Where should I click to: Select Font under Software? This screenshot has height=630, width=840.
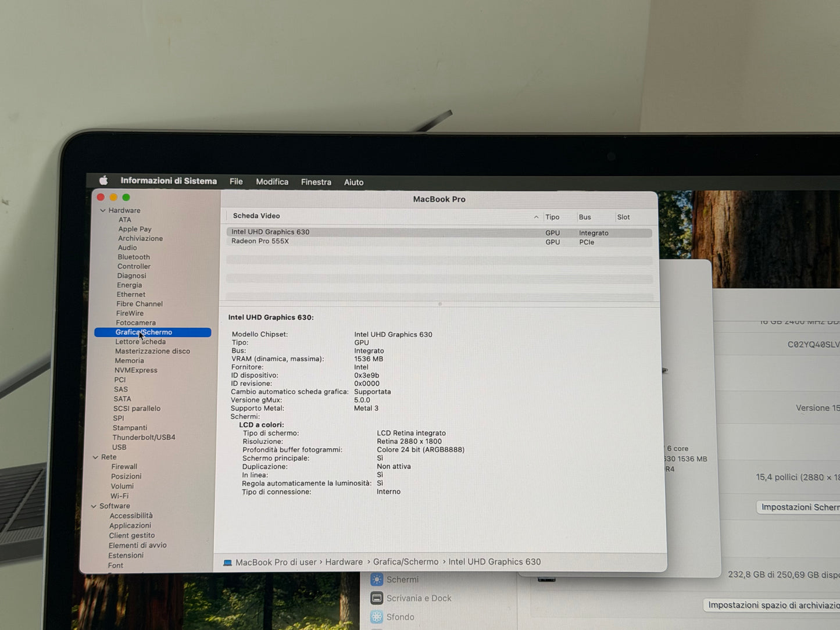[115, 565]
